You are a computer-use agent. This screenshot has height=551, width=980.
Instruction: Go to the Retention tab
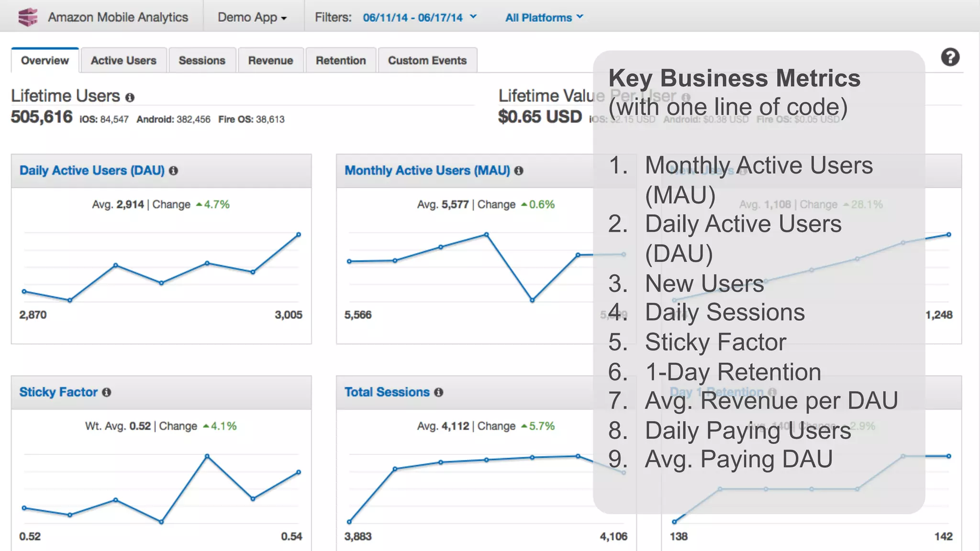[x=341, y=61]
